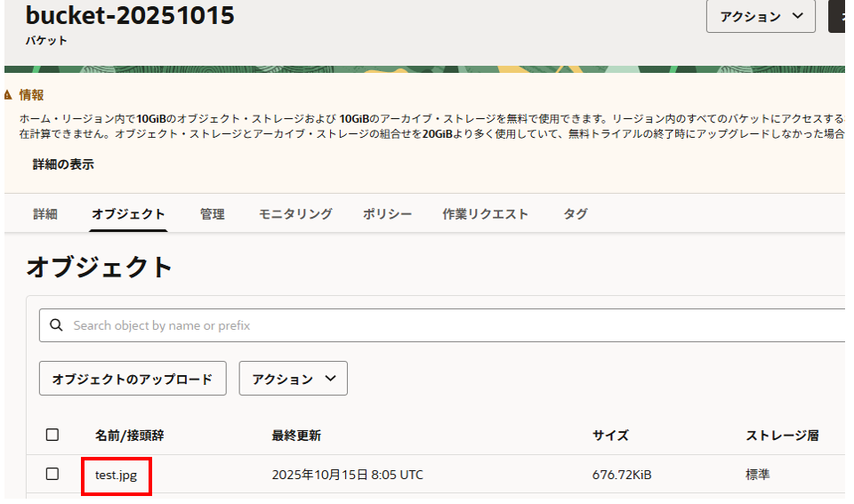Check the checkbox for the test.jpg row

[x=52, y=475]
